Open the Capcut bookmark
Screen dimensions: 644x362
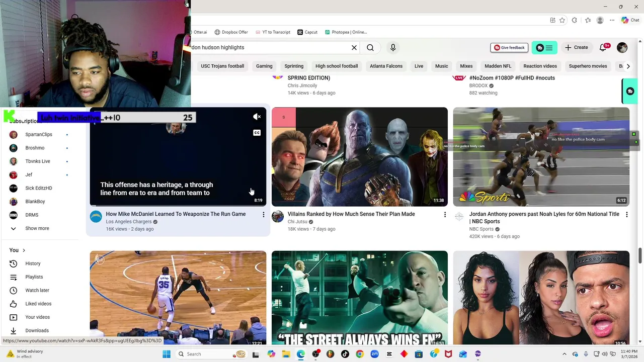pos(307,32)
